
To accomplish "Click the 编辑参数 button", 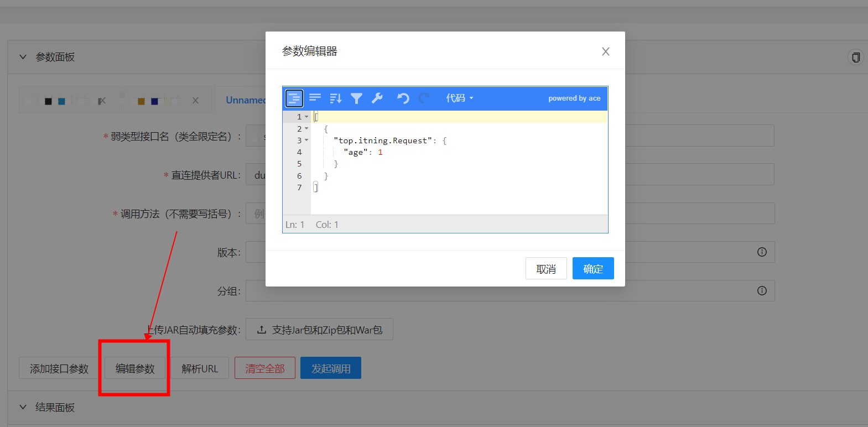I will coord(135,368).
